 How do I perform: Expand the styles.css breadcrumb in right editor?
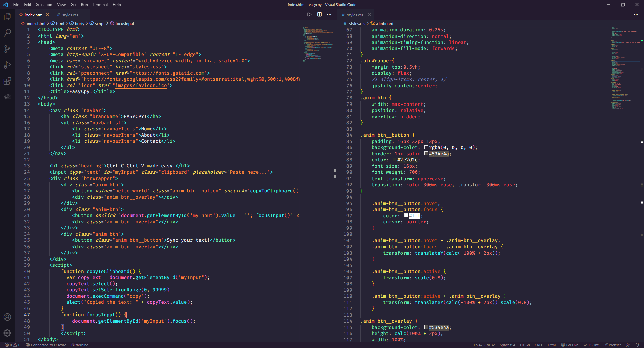357,24
